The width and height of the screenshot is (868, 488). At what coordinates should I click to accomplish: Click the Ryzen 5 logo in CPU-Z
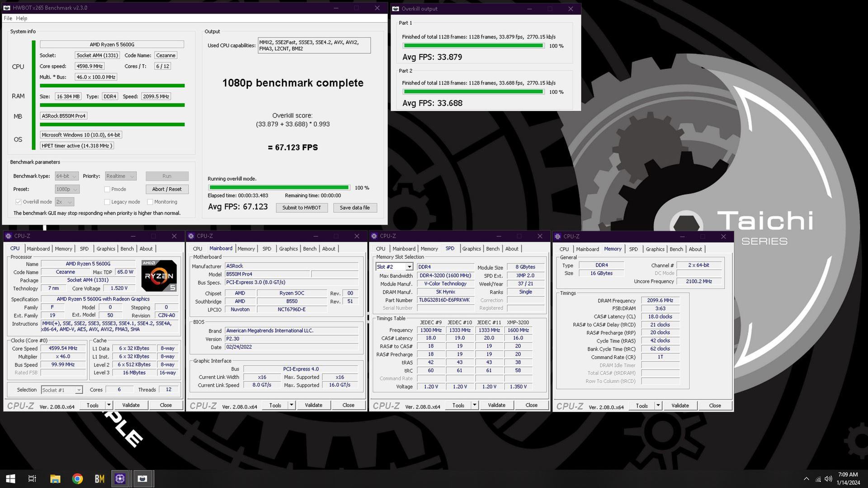(x=159, y=275)
